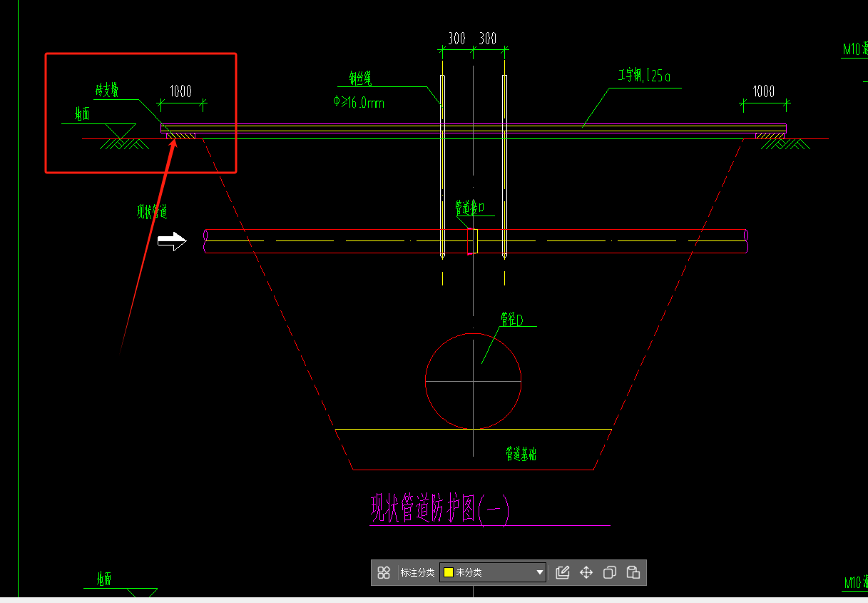Click the 标注分类 label
868x603 pixels.
[417, 572]
